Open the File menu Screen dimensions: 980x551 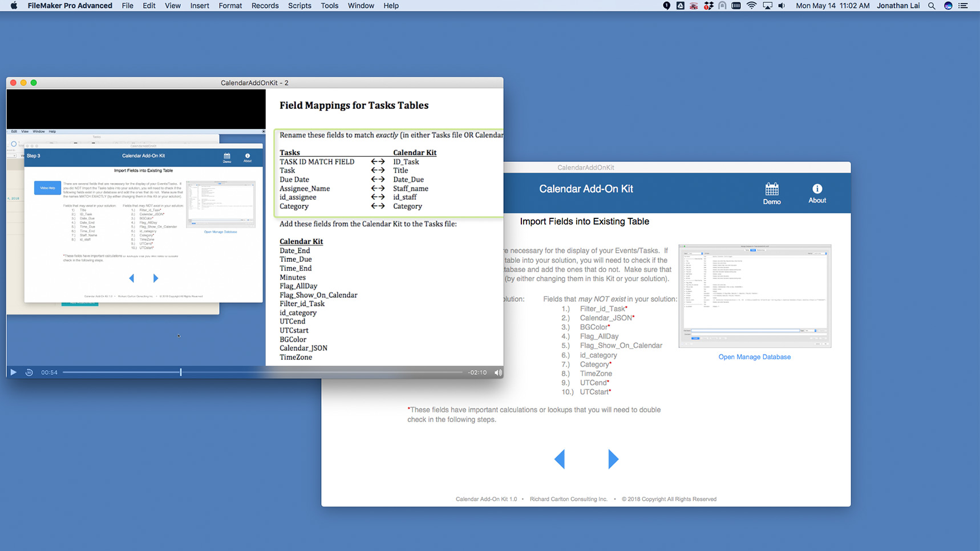click(x=128, y=6)
